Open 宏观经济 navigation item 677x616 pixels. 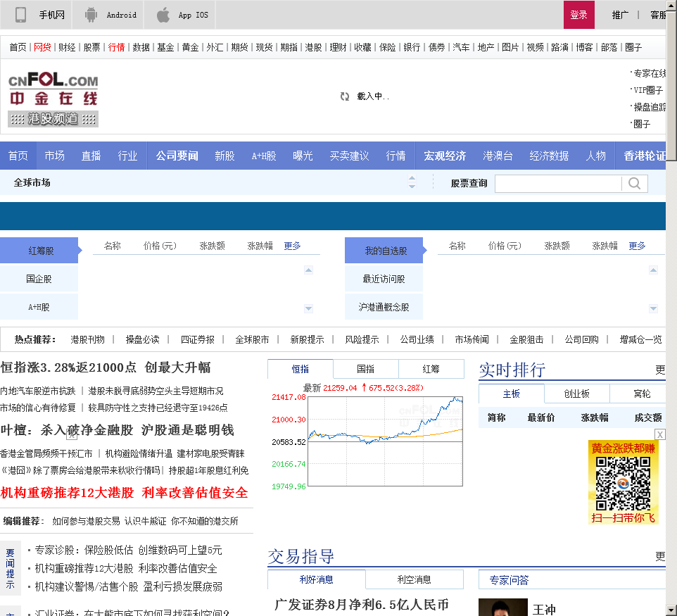click(x=445, y=156)
